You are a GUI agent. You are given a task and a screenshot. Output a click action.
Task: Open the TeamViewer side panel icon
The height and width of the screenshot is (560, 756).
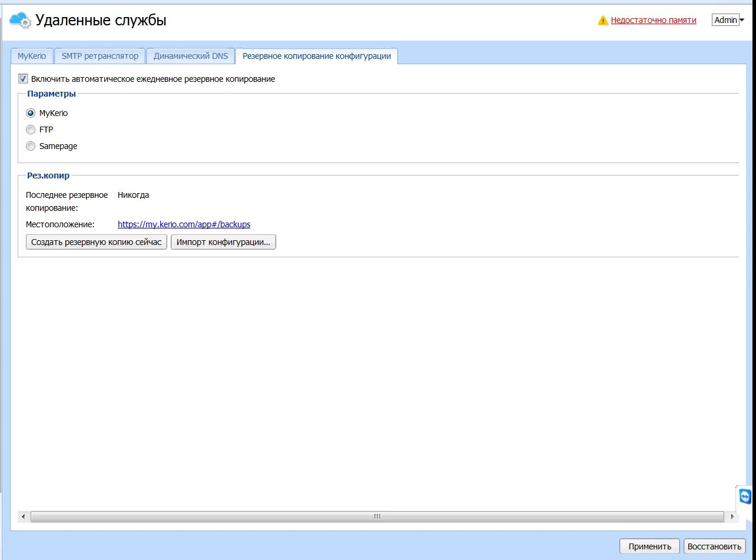(x=745, y=496)
